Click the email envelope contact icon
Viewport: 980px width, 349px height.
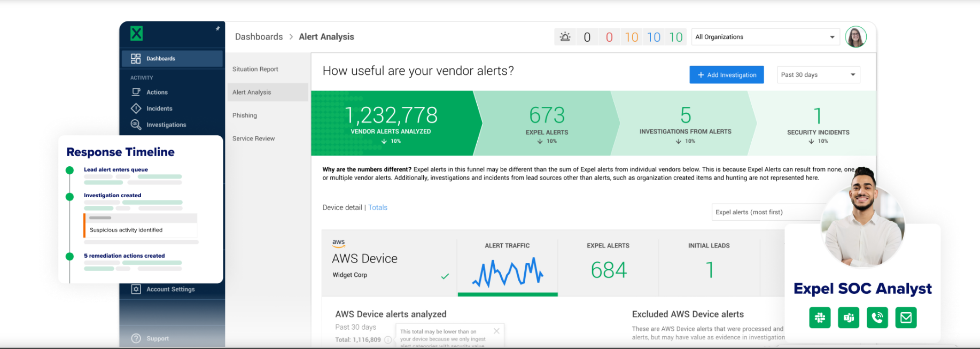pos(906,317)
